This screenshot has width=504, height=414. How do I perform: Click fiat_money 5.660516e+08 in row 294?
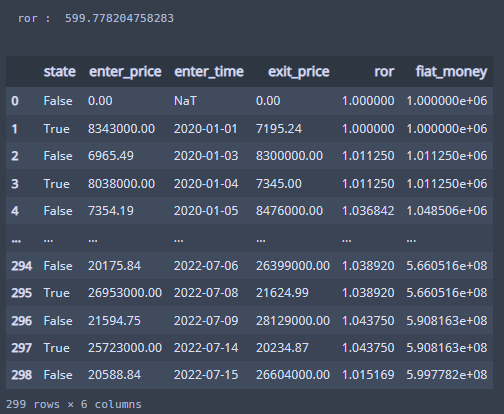click(447, 266)
